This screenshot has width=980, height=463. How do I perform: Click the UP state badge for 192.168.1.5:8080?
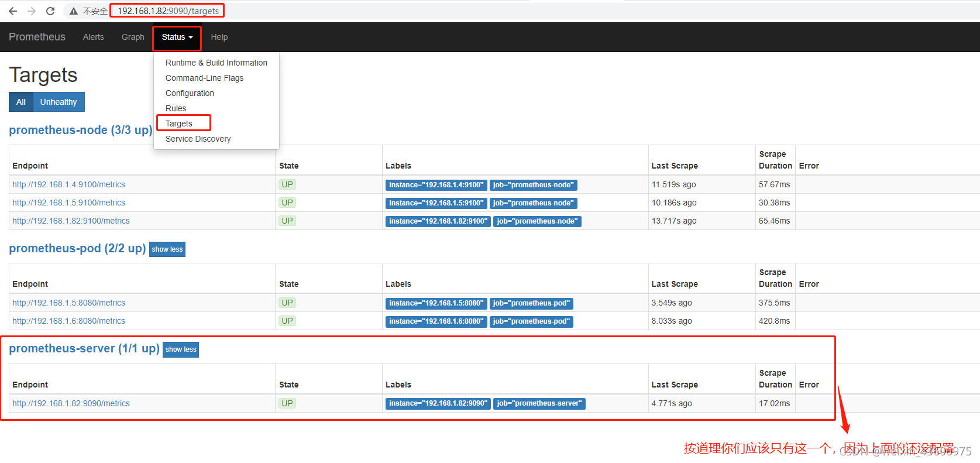pos(287,303)
